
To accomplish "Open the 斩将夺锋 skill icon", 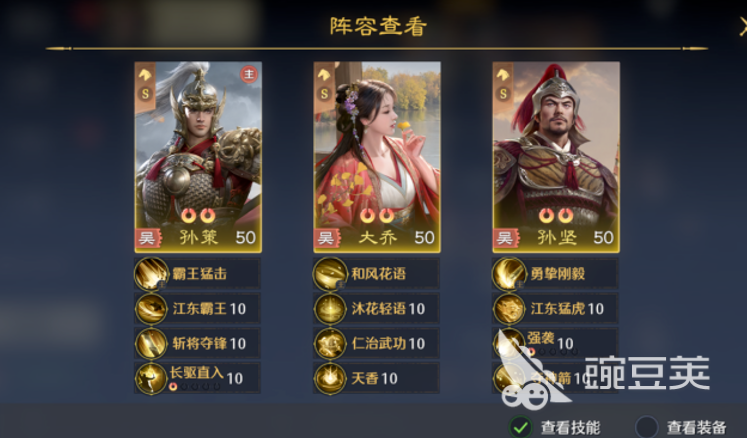I will (151, 344).
